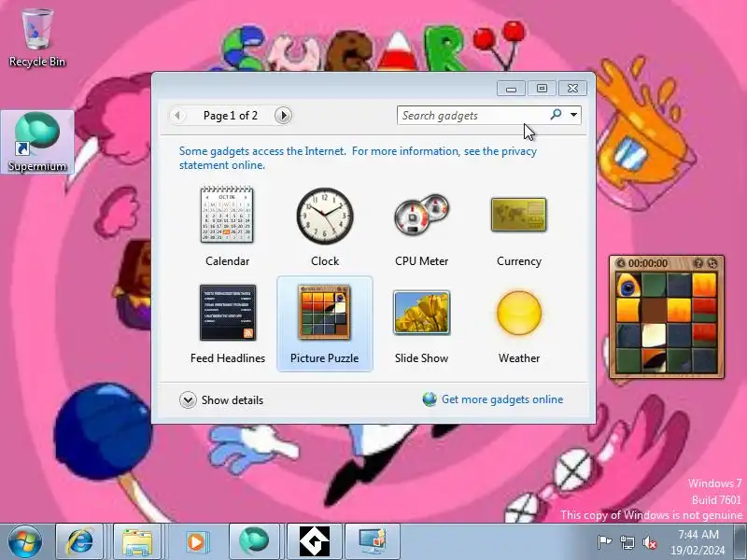The image size is (747, 560).
Task: Close the gadgets gallery window
Action: 572,88
